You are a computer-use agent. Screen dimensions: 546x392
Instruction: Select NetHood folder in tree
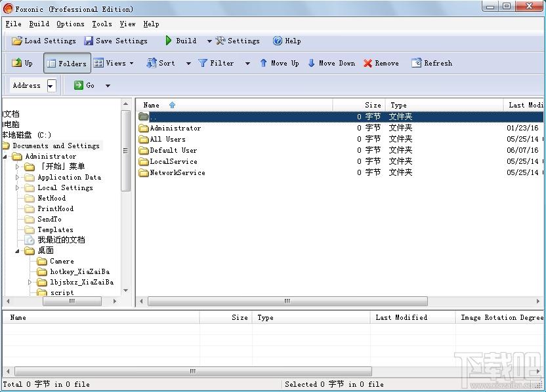point(52,198)
